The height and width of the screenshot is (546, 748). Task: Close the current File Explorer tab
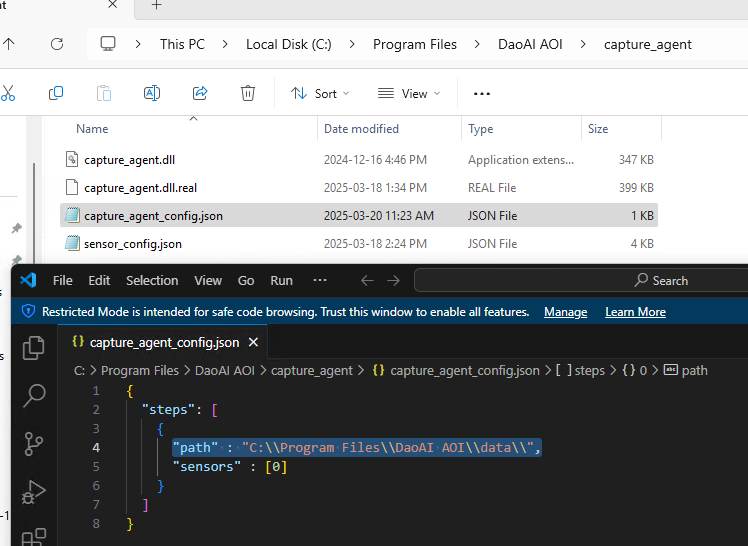click(x=113, y=4)
